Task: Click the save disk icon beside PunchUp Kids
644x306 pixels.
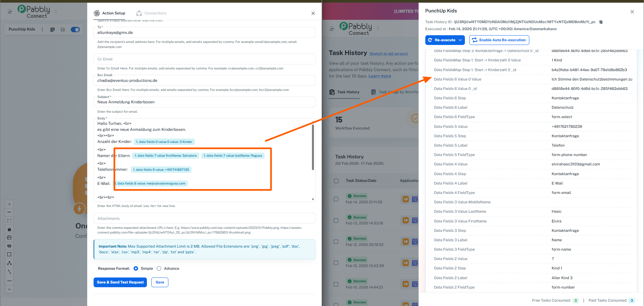Action: pos(62,30)
